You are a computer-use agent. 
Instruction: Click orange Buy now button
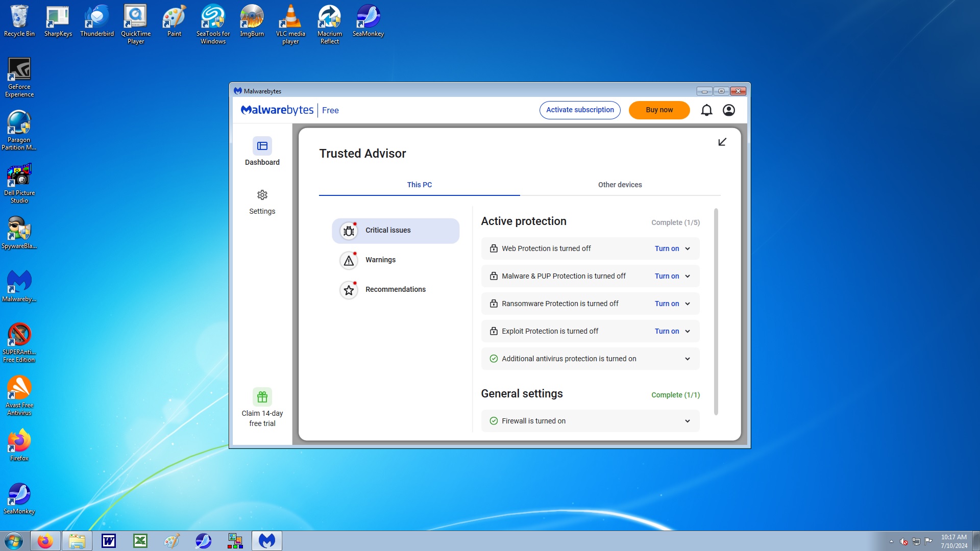(659, 110)
